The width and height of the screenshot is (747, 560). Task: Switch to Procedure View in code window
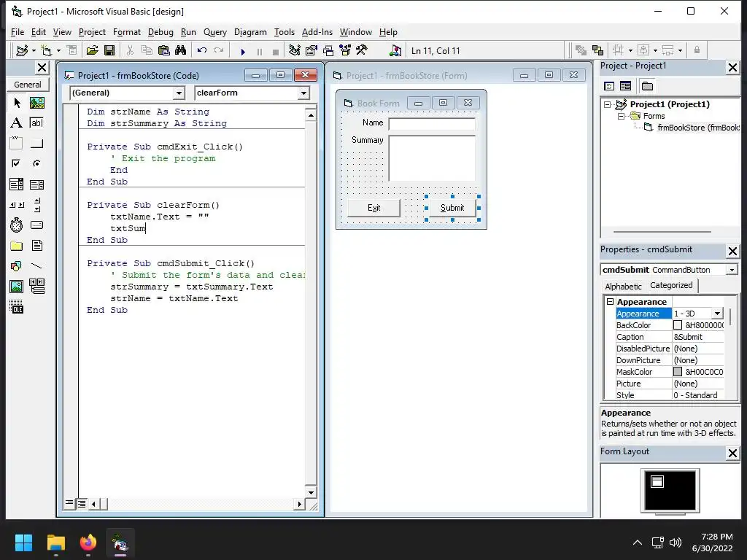[69, 502]
